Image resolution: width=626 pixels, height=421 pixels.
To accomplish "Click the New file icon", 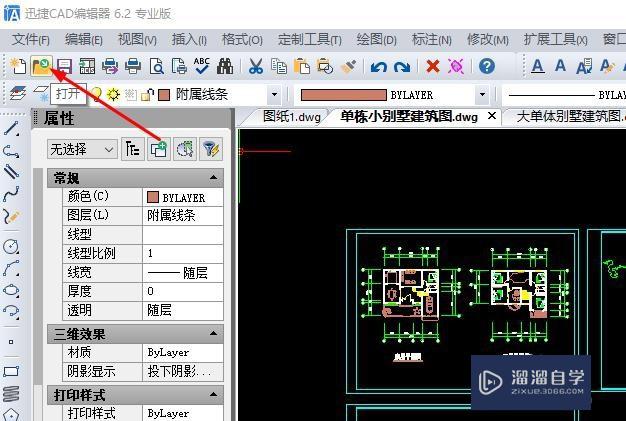I will click(18, 66).
